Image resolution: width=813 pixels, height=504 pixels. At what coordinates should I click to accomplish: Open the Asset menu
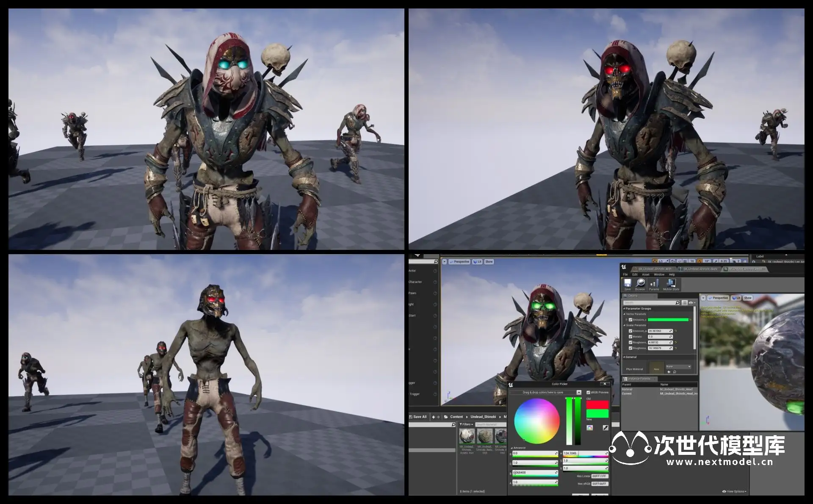[x=646, y=274]
